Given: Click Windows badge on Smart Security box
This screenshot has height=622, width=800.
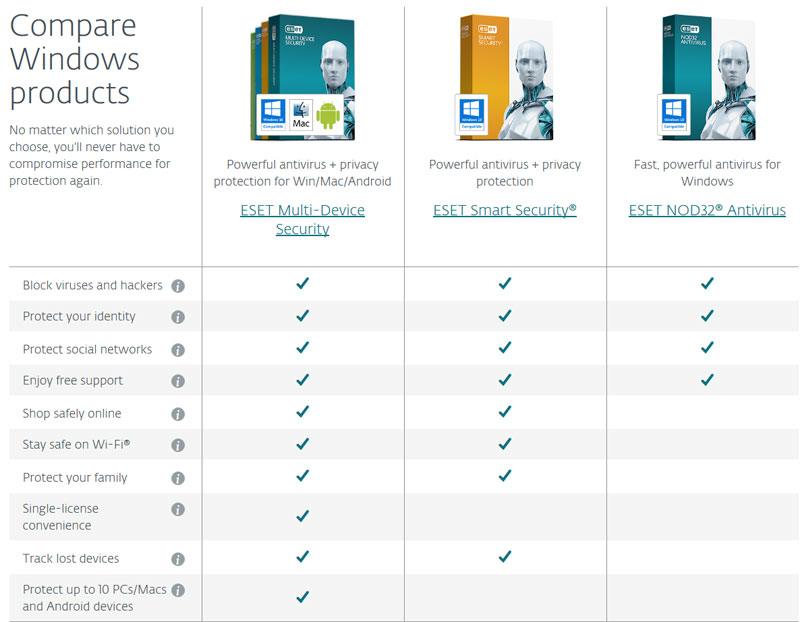Looking at the screenshot, I should (x=471, y=115).
